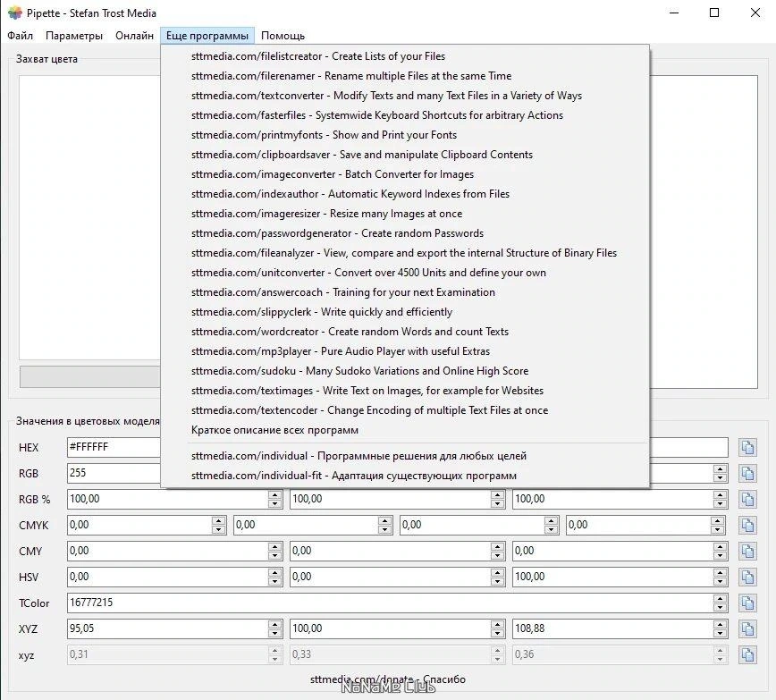This screenshot has height=700, width=776.
Task: Open sttmedia.com/filelistcreator menu entry
Action: click(x=405, y=56)
